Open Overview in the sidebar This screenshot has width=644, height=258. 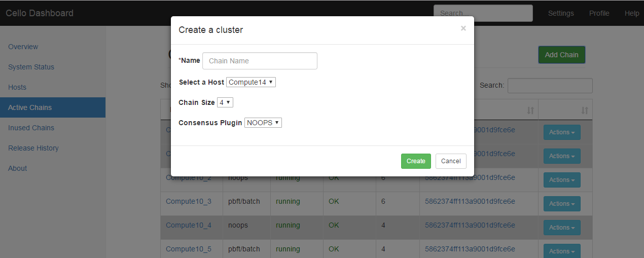pos(23,47)
